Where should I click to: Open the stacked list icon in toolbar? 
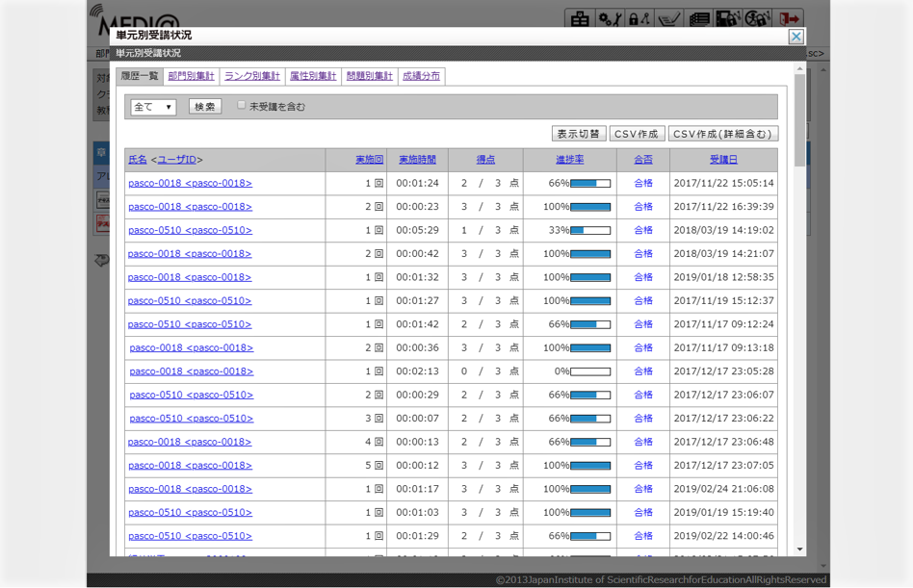[699, 18]
